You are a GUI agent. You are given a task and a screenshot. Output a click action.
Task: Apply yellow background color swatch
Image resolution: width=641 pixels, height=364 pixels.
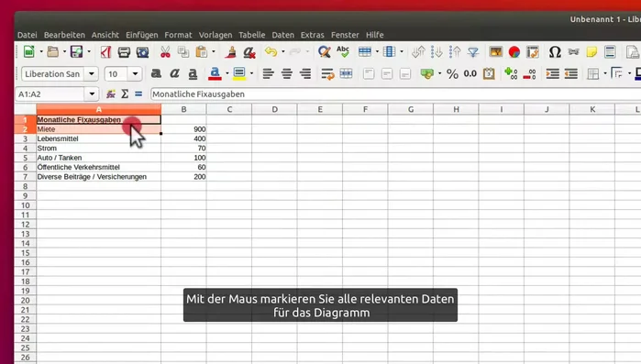(x=239, y=73)
